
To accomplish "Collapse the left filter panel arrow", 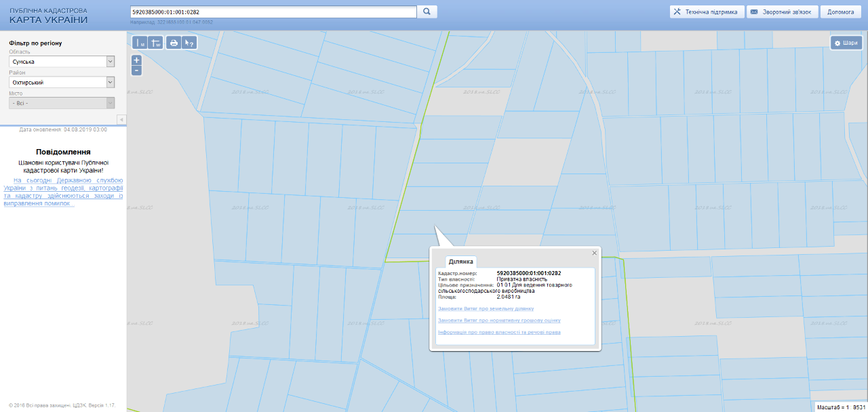I will [x=122, y=119].
